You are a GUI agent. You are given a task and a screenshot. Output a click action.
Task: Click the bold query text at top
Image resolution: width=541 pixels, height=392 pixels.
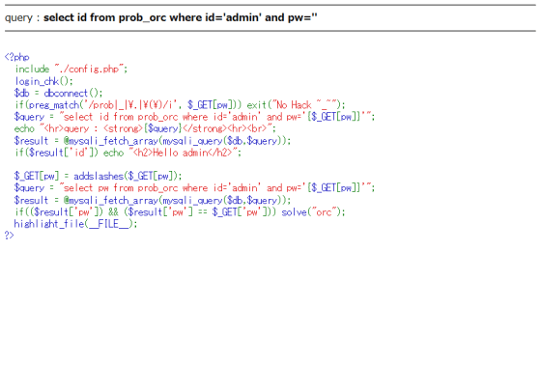click(180, 17)
